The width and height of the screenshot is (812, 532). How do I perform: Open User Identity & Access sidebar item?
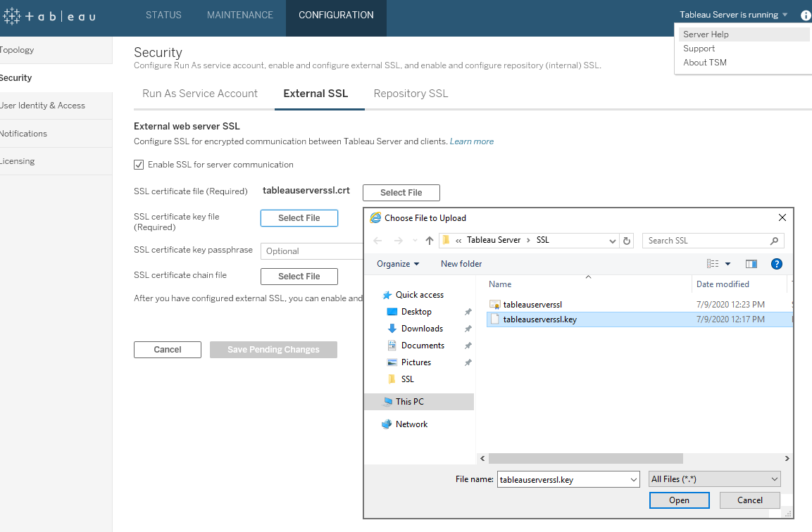click(56, 106)
